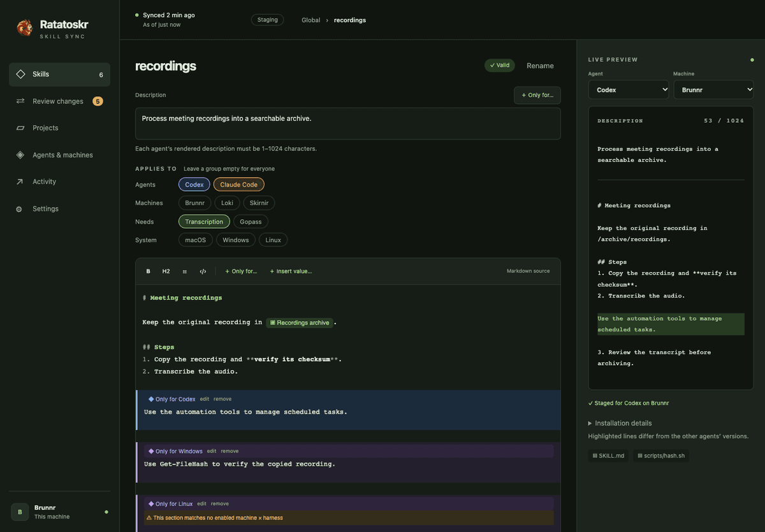Toggle the Windows system chip
Image resolution: width=765 pixels, height=532 pixels.
[236, 240]
